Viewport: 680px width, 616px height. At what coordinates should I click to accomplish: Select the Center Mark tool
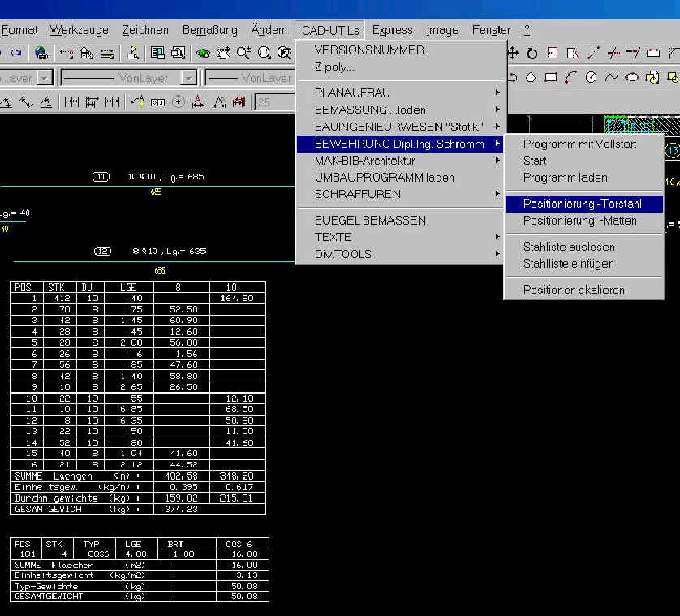pyautogui.click(x=178, y=102)
